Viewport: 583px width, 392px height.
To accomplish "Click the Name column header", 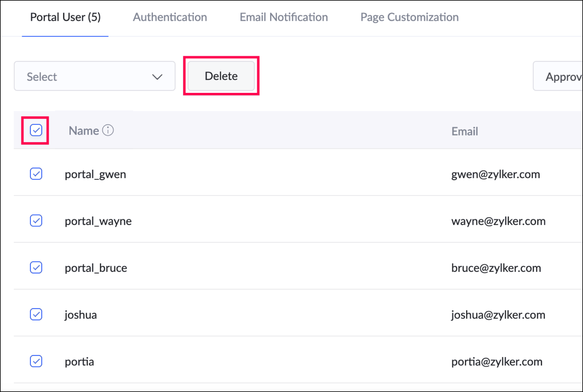I will click(83, 131).
